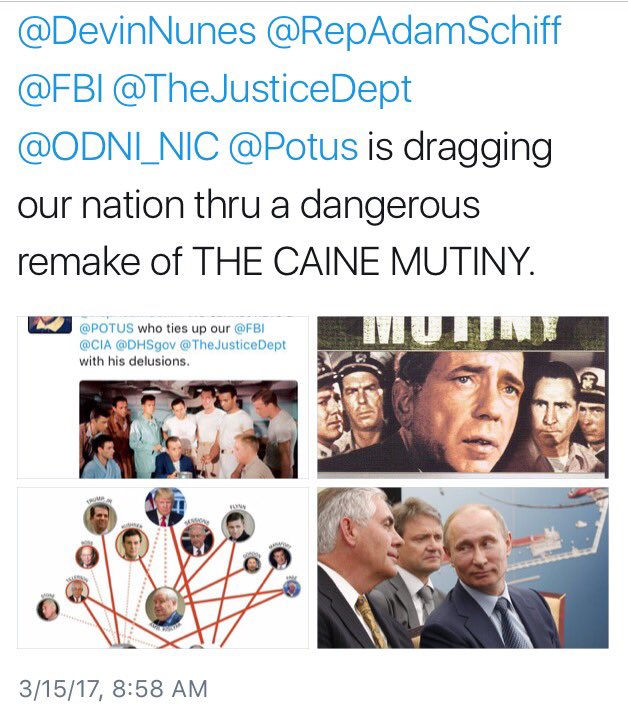Open the quoted-tweet screenshot thumbnail
Viewport: 628px width, 721px height.
tap(163, 397)
